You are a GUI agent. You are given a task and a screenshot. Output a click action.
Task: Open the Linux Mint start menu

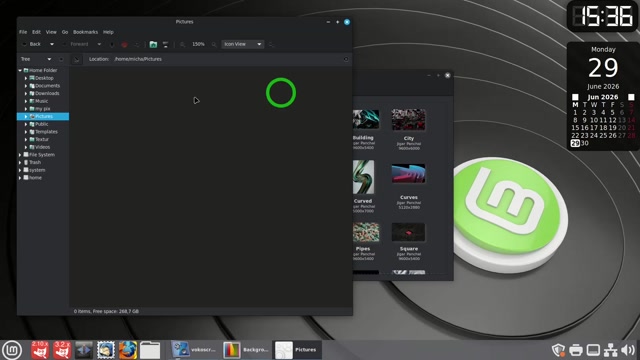click(x=12, y=350)
